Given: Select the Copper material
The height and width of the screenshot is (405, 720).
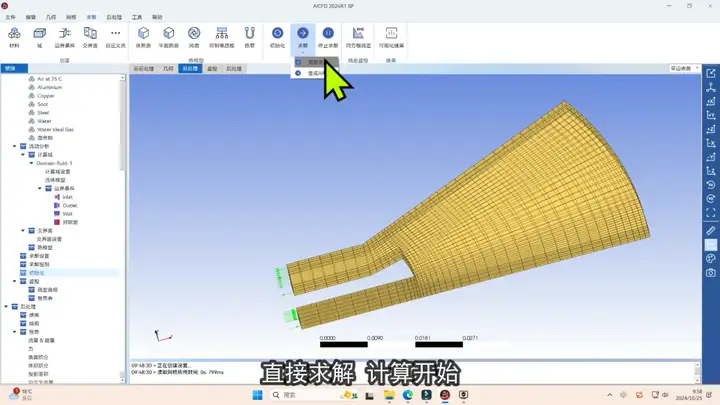Looking at the screenshot, I should point(45,96).
